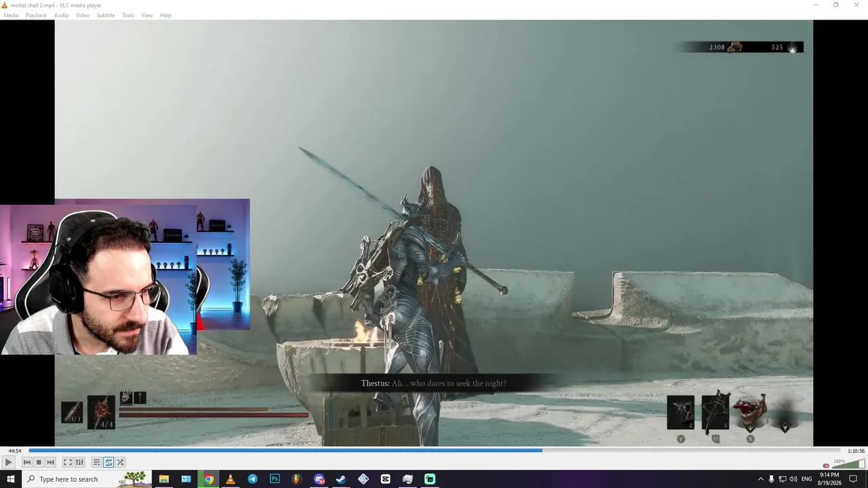The width and height of the screenshot is (868, 488).
Task: Toggle fullscreen video mode
Action: click(68, 462)
